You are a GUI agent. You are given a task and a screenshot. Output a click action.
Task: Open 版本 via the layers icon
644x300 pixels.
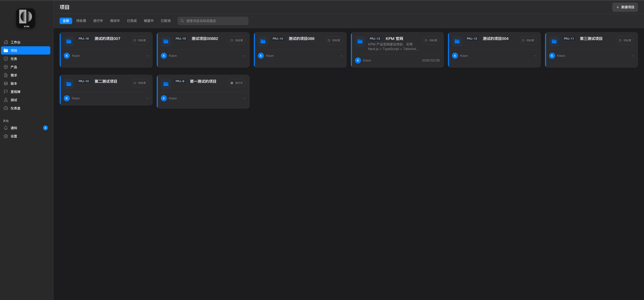(x=6, y=83)
